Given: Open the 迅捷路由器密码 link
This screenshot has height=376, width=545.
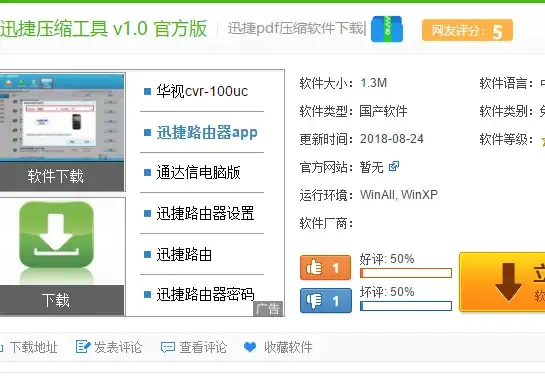Looking at the screenshot, I should pyautogui.click(x=205, y=294).
